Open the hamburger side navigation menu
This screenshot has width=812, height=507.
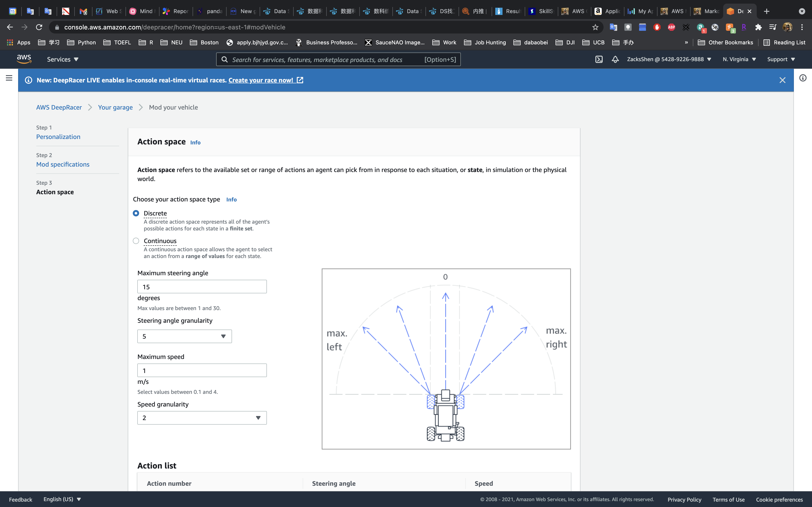click(x=9, y=78)
